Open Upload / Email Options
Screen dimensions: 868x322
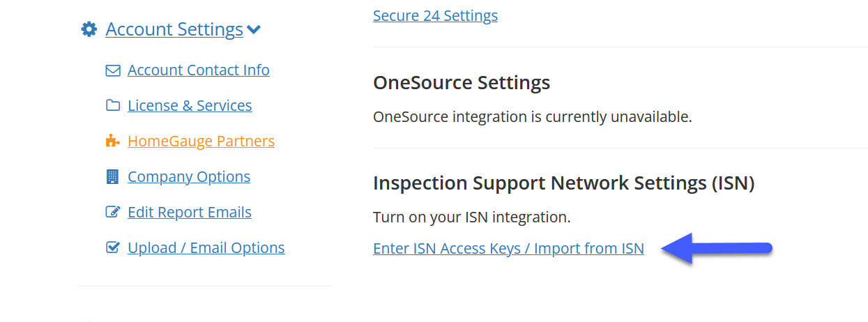pos(206,248)
